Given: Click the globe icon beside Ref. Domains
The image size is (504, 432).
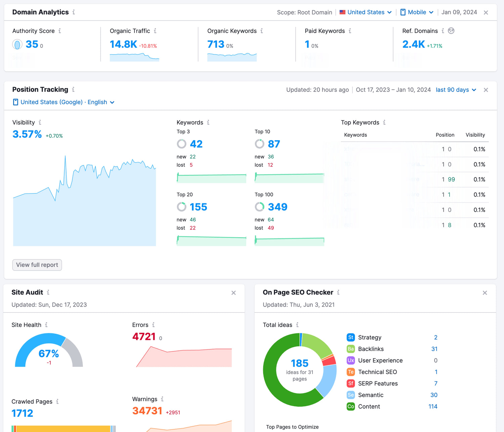Looking at the screenshot, I should [451, 31].
